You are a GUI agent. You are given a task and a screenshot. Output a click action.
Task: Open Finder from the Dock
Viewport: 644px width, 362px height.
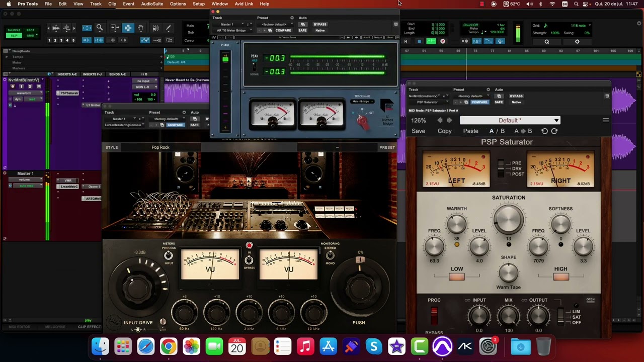(x=100, y=346)
